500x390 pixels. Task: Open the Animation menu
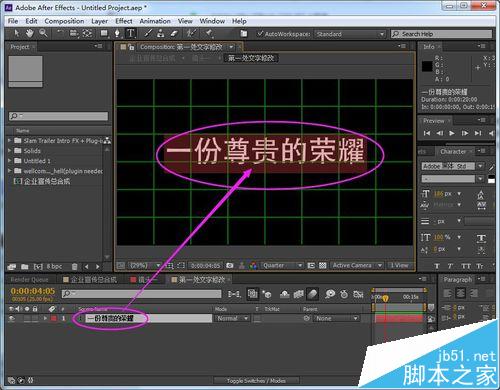point(155,21)
